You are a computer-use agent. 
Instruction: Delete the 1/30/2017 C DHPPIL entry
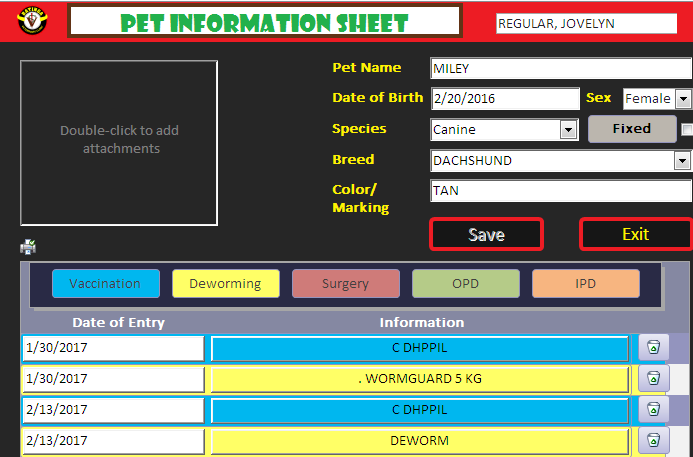click(653, 348)
